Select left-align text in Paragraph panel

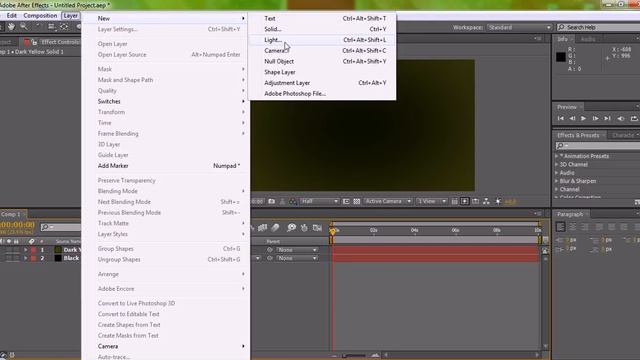click(560, 227)
